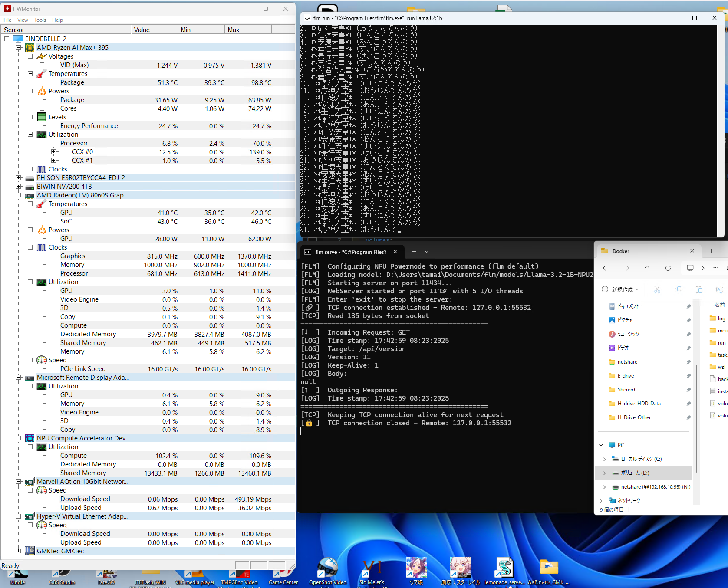Click the green Levels icon
This screenshot has width=728, height=588.
point(42,117)
